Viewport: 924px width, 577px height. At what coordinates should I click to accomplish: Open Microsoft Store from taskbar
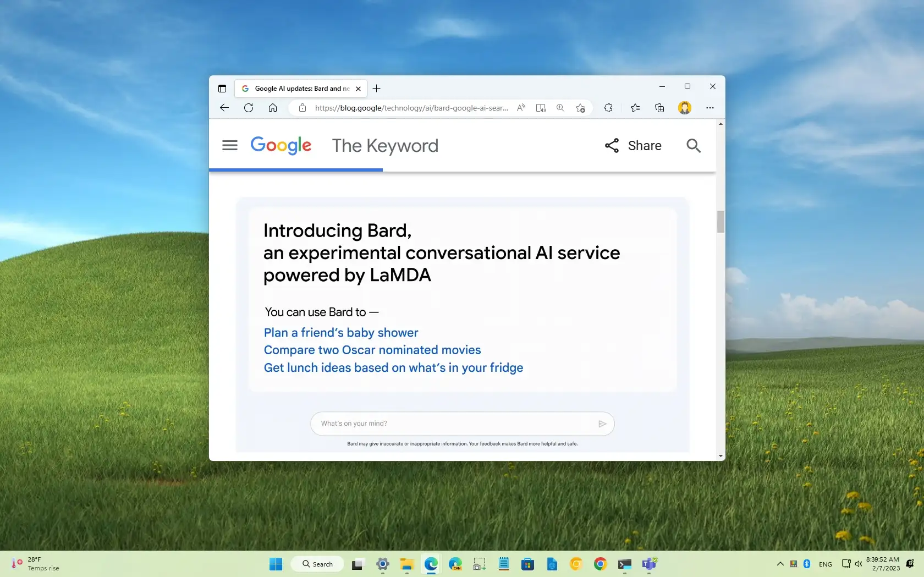(528, 564)
